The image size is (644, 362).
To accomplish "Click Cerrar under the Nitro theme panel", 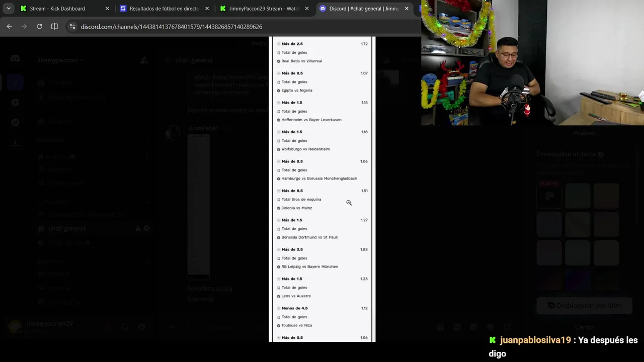I will coord(584,327).
